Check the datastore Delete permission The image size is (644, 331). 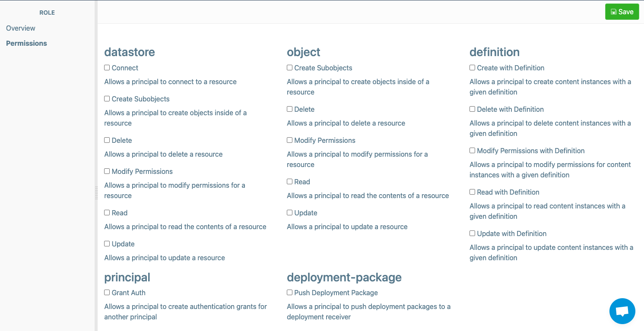point(107,140)
